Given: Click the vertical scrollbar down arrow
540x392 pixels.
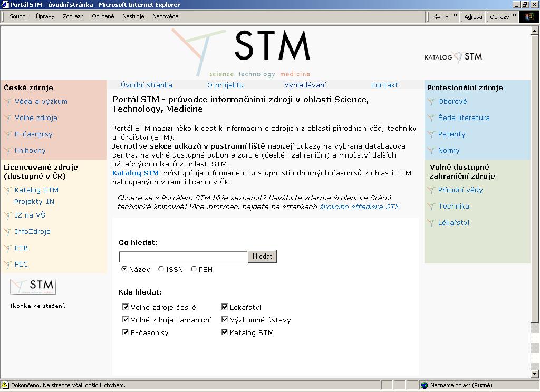Looking at the screenshot, I should tap(535, 374).
